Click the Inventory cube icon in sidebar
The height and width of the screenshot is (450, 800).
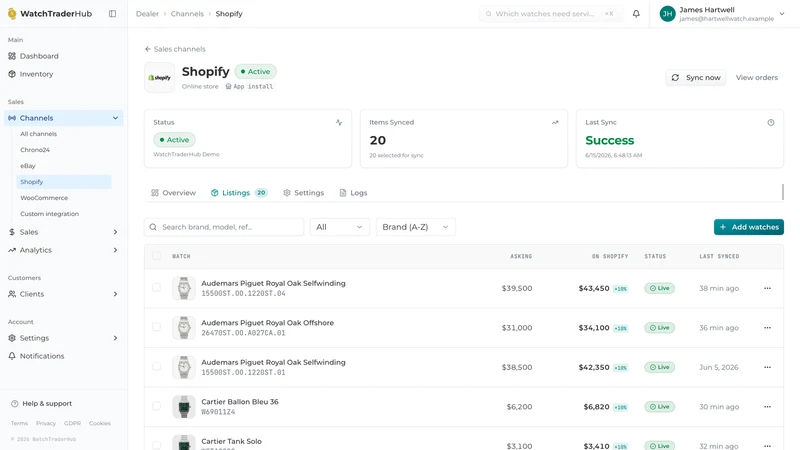[x=12, y=74]
